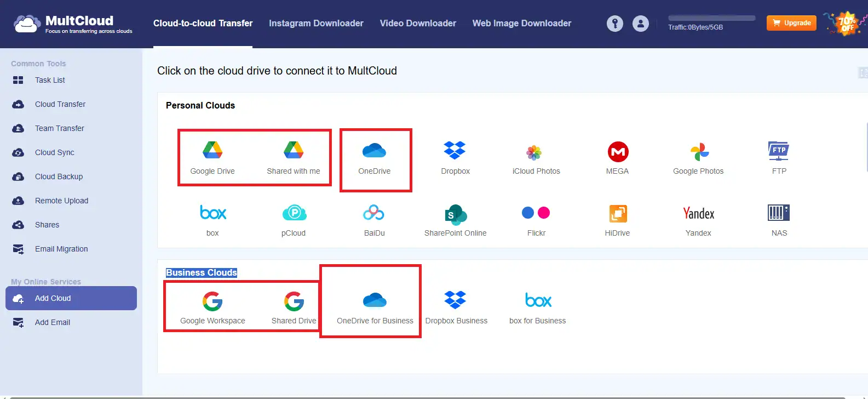Add the NAS storage option
Screen dimensions: 868x399
pos(779,213)
